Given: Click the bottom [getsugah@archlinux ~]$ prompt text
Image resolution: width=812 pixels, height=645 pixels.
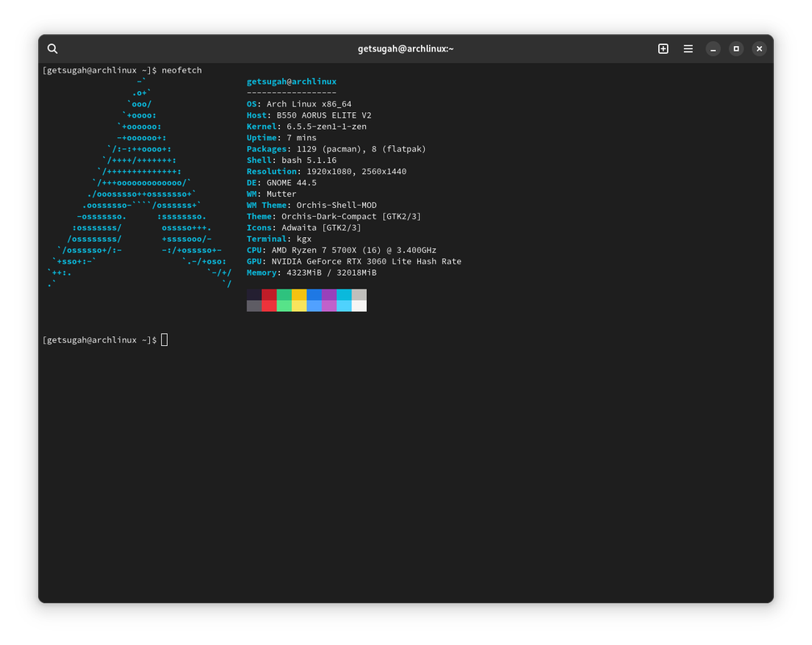Looking at the screenshot, I should coord(99,340).
